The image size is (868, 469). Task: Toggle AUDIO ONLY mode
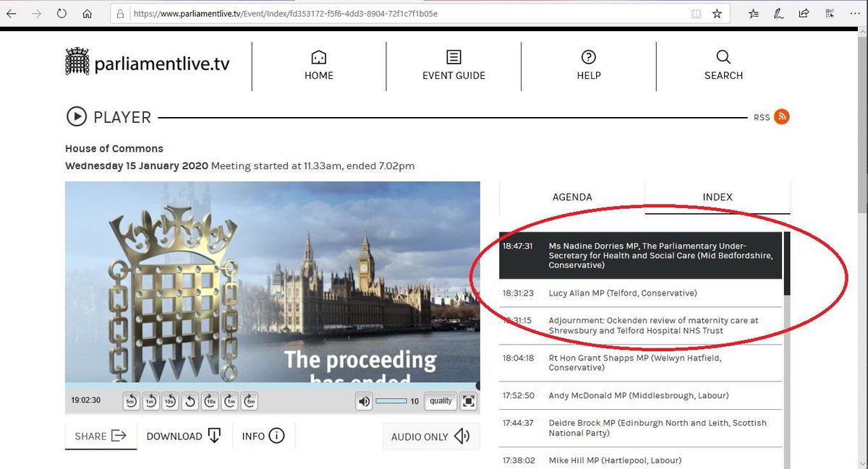tap(431, 436)
